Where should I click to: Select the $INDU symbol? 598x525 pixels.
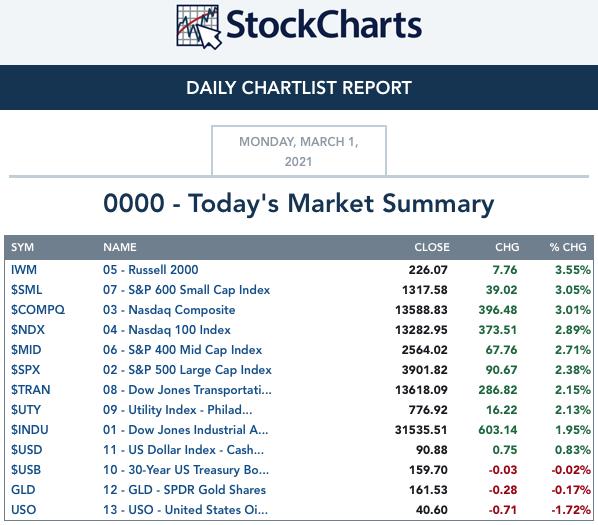30,430
